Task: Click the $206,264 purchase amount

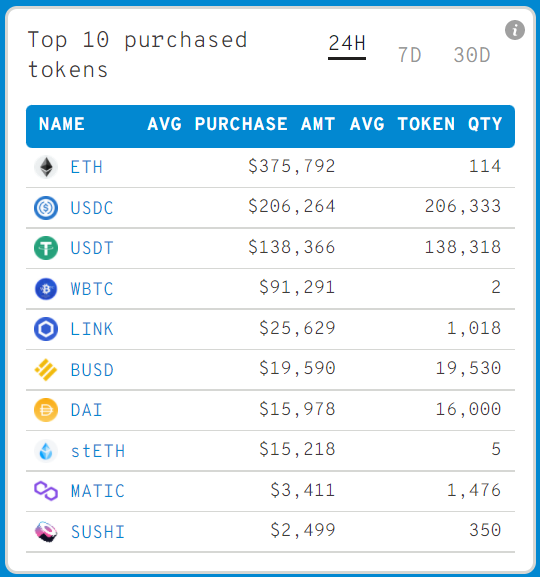Action: click(x=292, y=206)
